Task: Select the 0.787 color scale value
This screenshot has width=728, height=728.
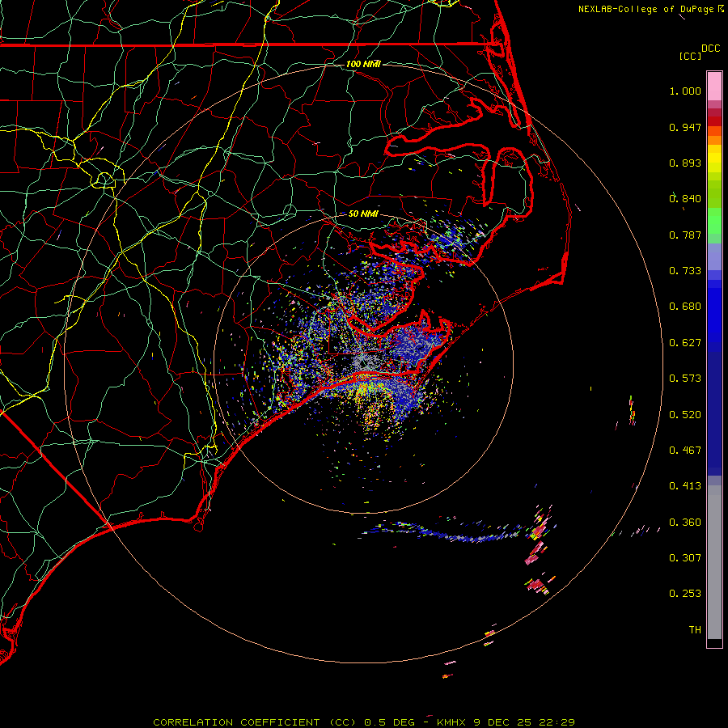Action: click(685, 235)
